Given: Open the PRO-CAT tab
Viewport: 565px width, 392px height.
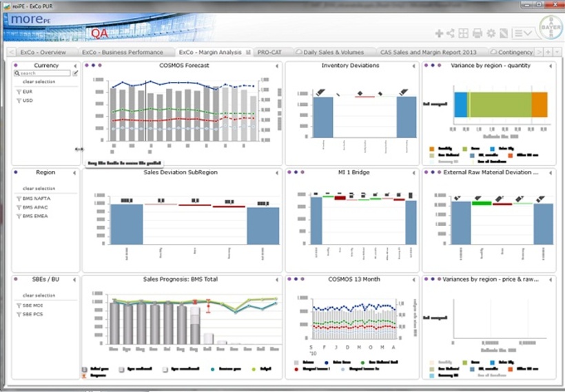Looking at the screenshot, I should pyautogui.click(x=269, y=52).
